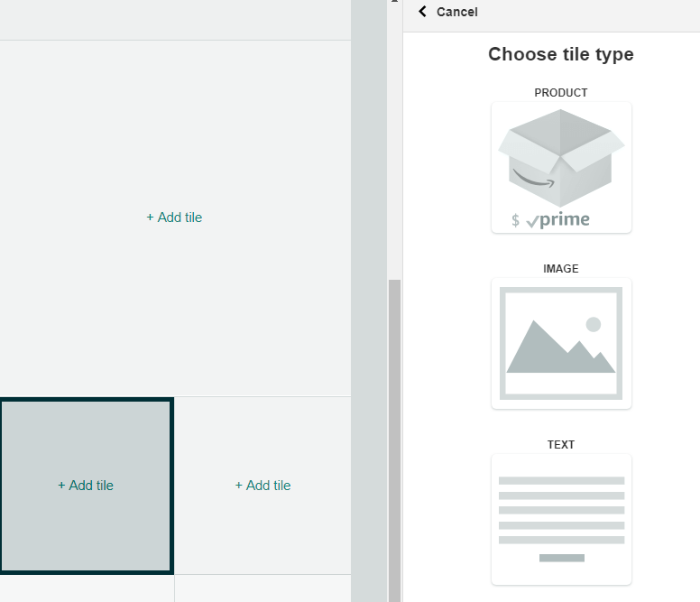Click the IMAGE label text
Viewport: 700px width, 602px height.
[561, 269]
